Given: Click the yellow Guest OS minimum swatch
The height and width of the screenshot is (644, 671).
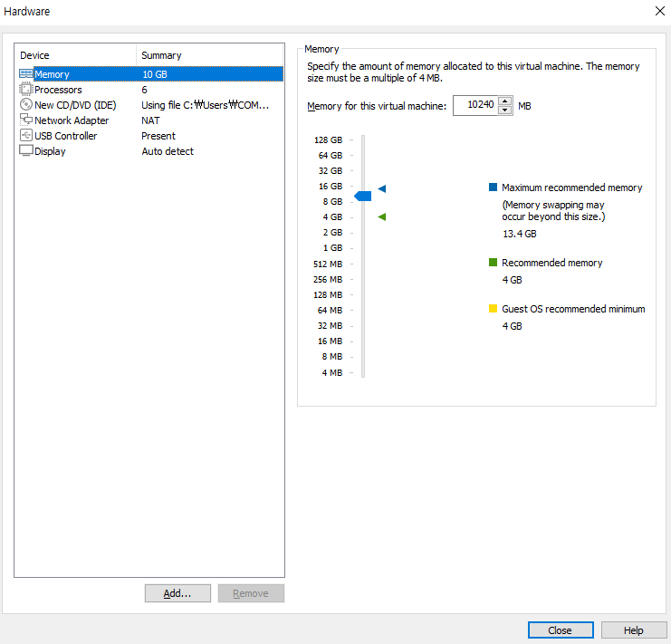Looking at the screenshot, I should pyautogui.click(x=493, y=309).
